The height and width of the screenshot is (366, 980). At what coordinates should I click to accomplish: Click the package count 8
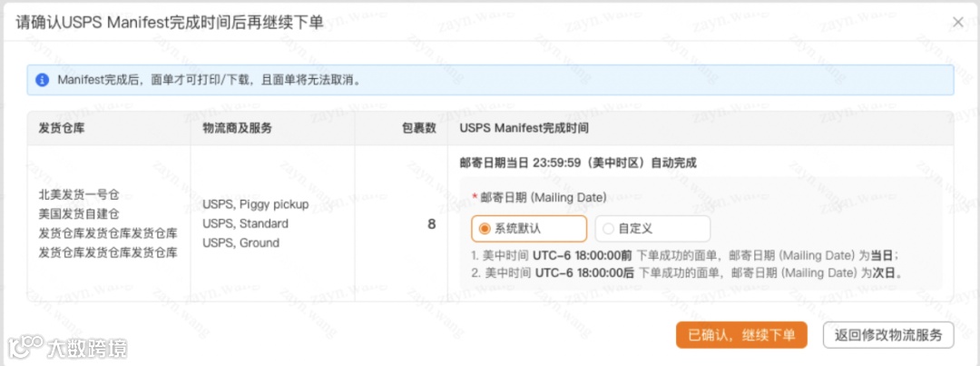pos(431,224)
